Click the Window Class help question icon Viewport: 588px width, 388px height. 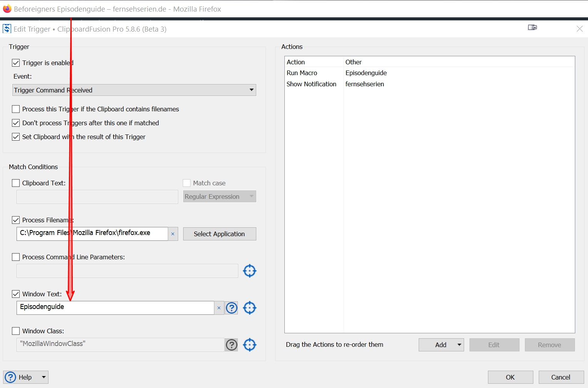232,345
